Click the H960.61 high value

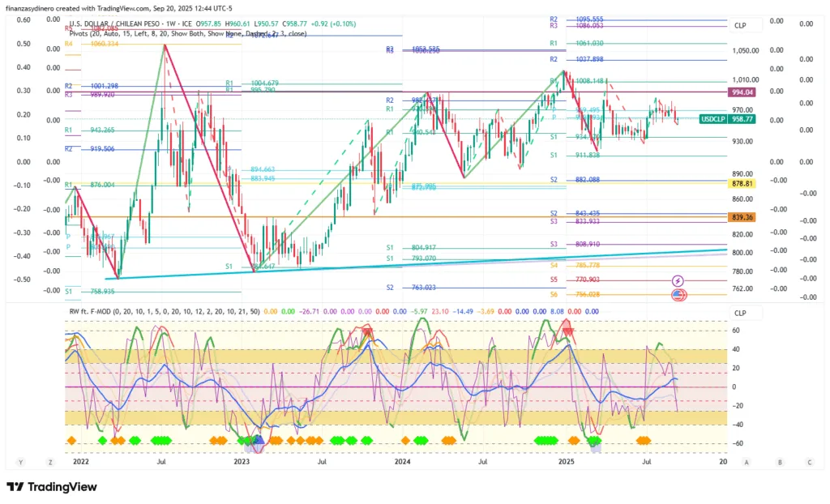[237, 23]
